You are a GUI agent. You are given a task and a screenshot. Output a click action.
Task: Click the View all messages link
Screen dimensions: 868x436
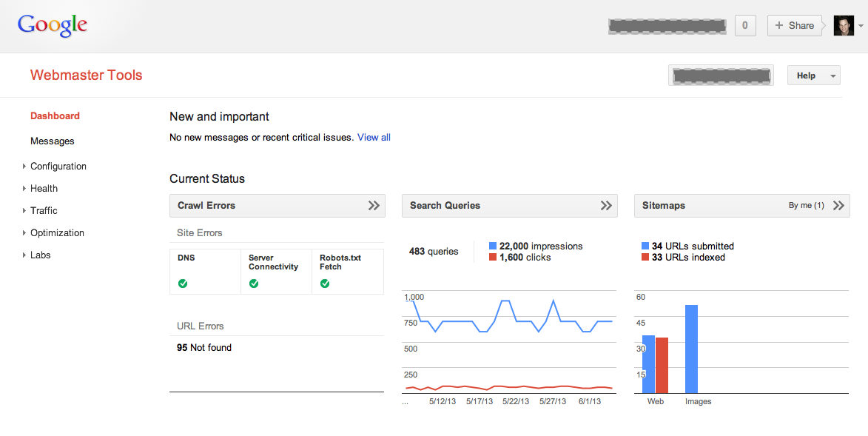tap(374, 138)
